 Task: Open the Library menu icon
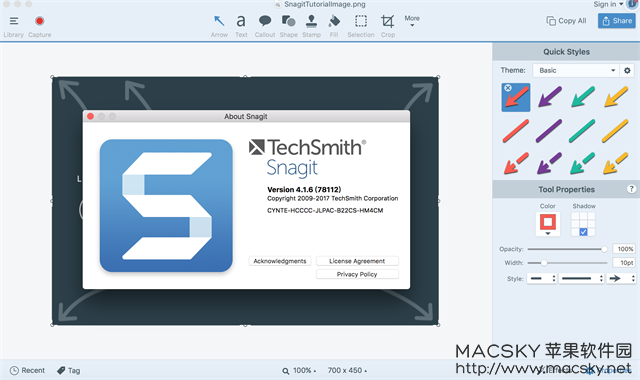point(14,21)
